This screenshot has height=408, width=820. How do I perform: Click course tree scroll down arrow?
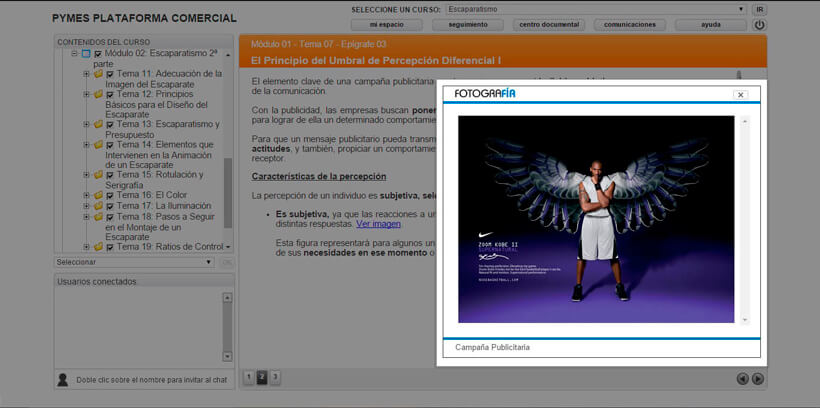click(x=228, y=247)
